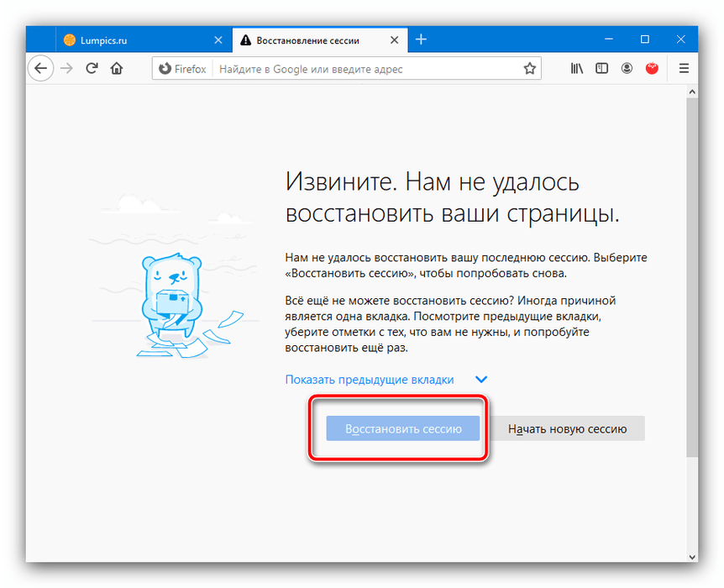
Task: Open the hamburger application menu
Action: [x=684, y=69]
